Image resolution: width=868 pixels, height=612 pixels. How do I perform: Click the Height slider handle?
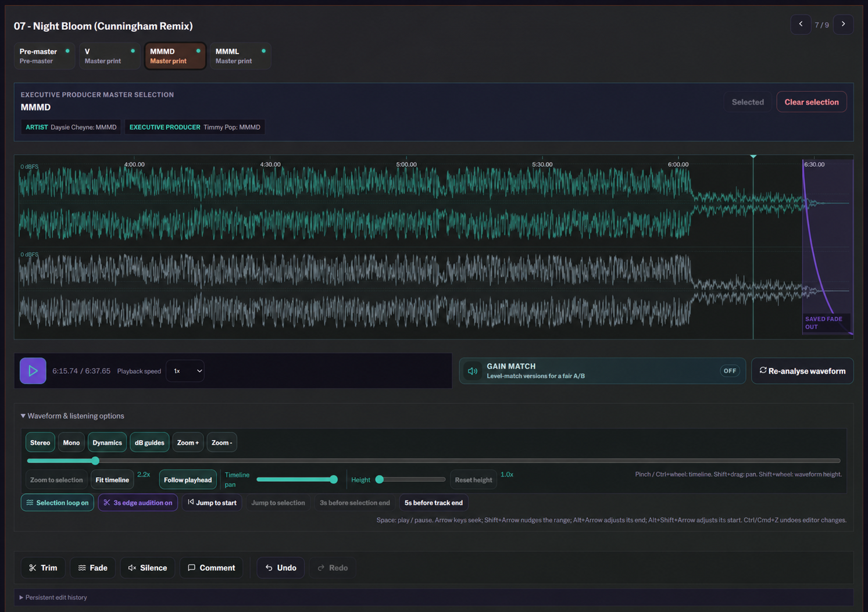pyautogui.click(x=380, y=479)
